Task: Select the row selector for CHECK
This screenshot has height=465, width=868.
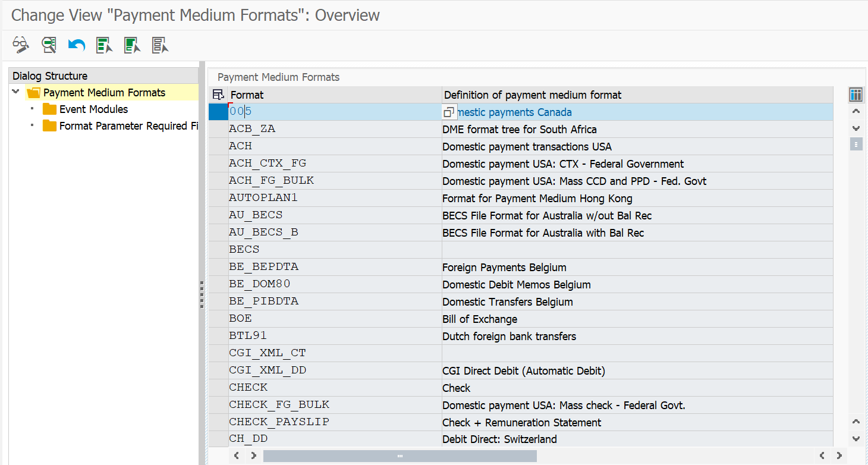Action: [218, 388]
